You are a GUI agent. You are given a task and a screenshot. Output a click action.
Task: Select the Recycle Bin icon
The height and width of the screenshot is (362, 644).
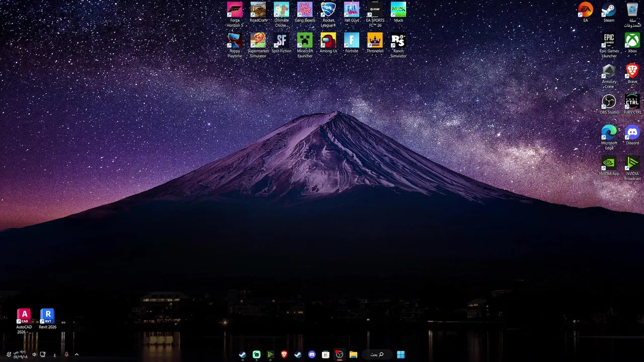pos(632,15)
